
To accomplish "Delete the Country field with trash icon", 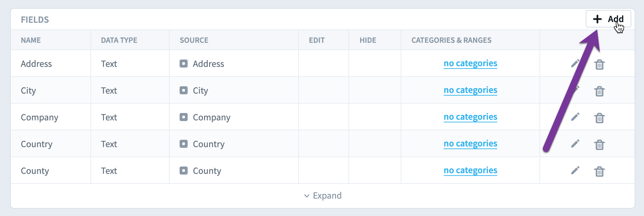I will pos(599,144).
